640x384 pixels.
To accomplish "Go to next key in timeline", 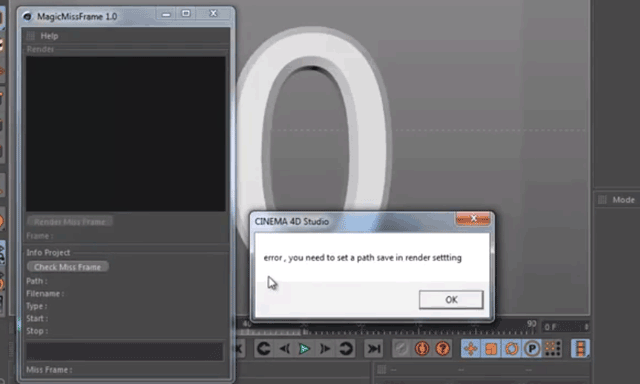I will click(x=346, y=348).
